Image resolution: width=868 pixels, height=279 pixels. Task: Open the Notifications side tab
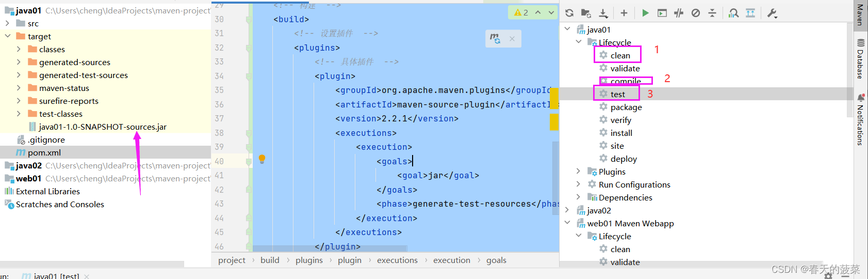coord(860,120)
